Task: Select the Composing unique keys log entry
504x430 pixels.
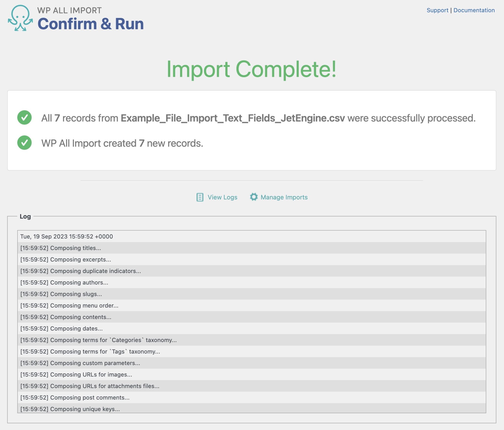Action: point(70,409)
